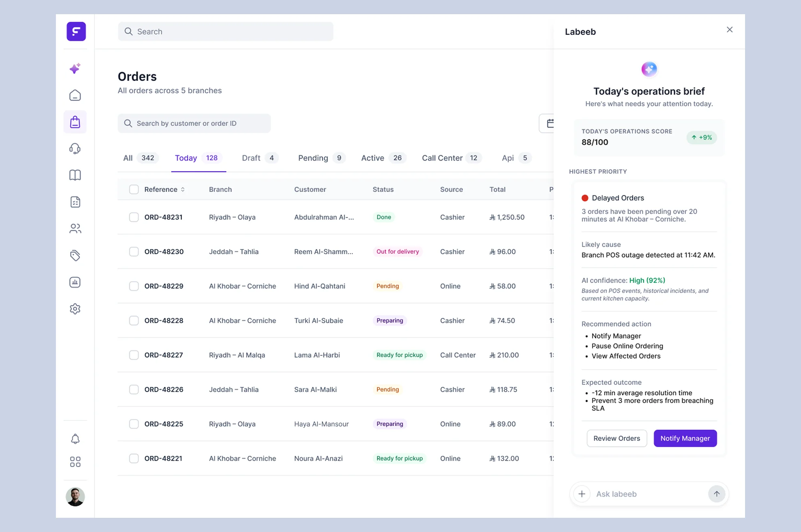Go to Home via the house icon

pyautogui.click(x=75, y=95)
